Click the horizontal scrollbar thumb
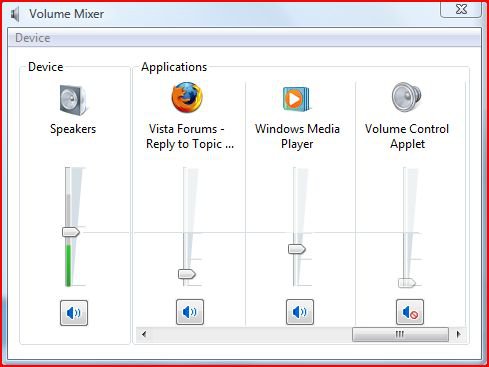489x367 pixels. (400, 334)
